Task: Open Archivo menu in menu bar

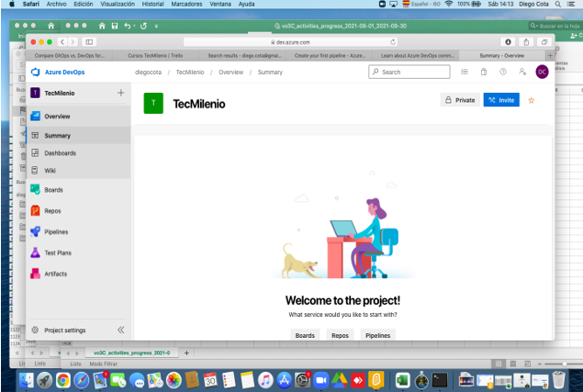Action: pyautogui.click(x=57, y=4)
